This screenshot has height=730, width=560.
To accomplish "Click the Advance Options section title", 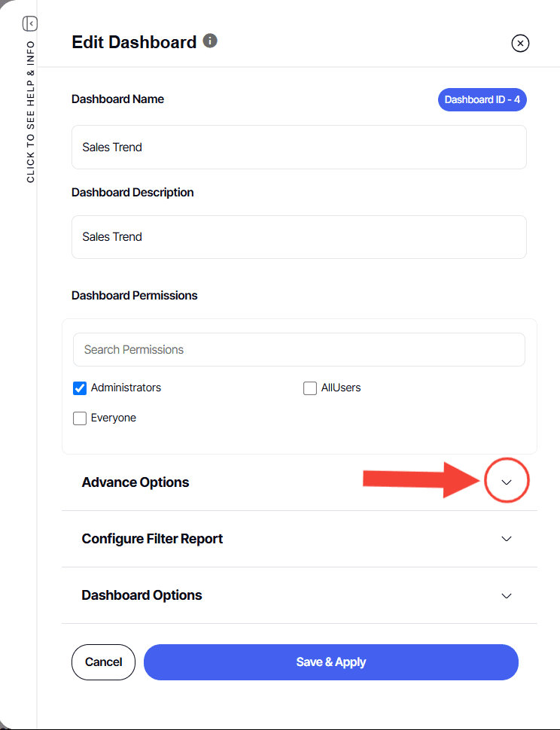I will [135, 482].
